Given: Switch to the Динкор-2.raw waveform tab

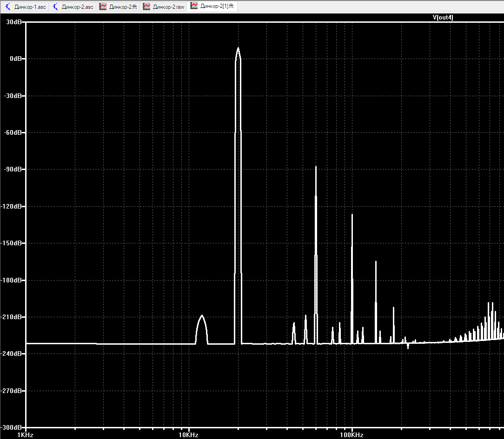Looking at the screenshot, I should [x=164, y=7].
